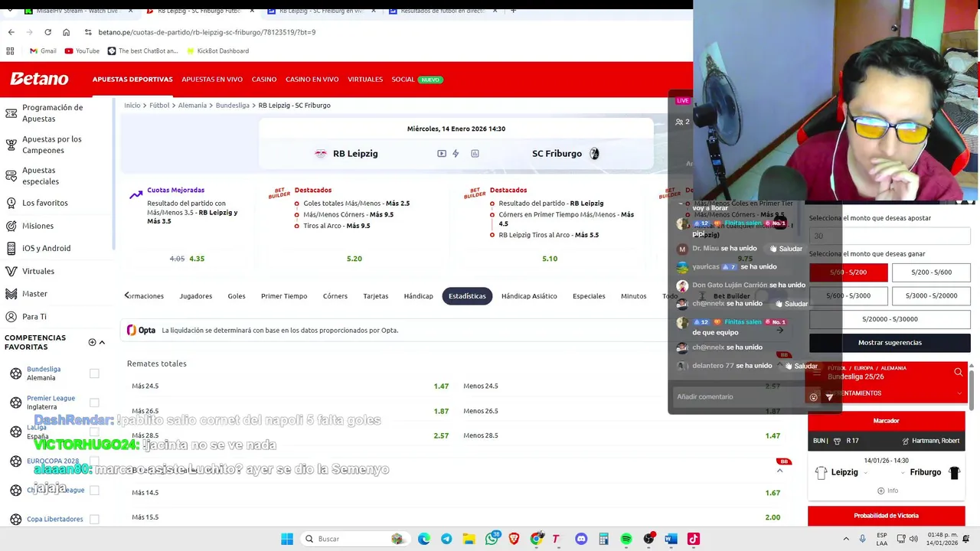Open WhatsApp from the taskbar
The height and width of the screenshot is (551, 980).
click(492, 539)
